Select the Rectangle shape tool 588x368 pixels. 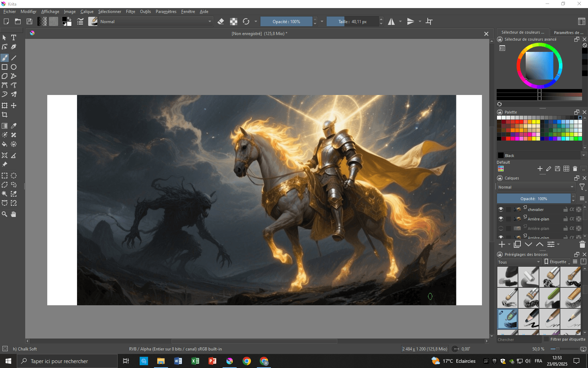coord(5,67)
